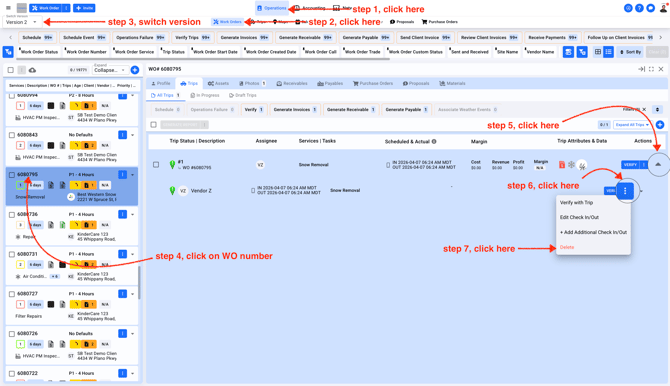Expand work order 6080736 row arrow

[x=132, y=215]
